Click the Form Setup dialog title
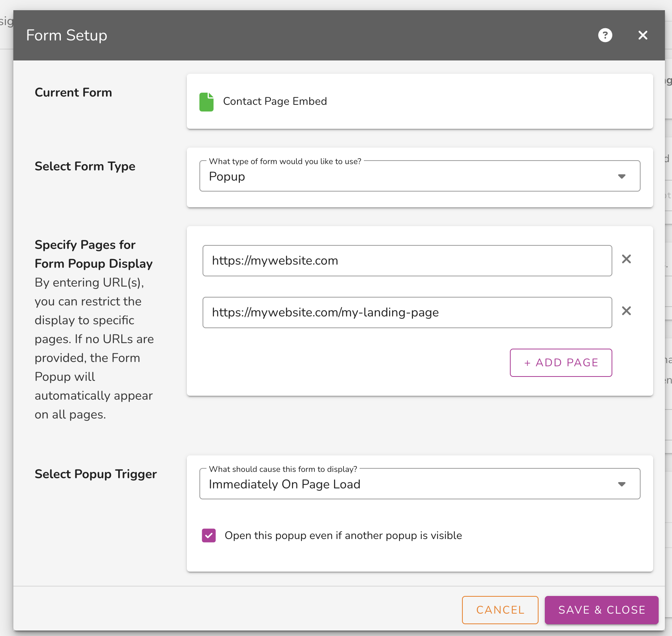 click(x=67, y=35)
